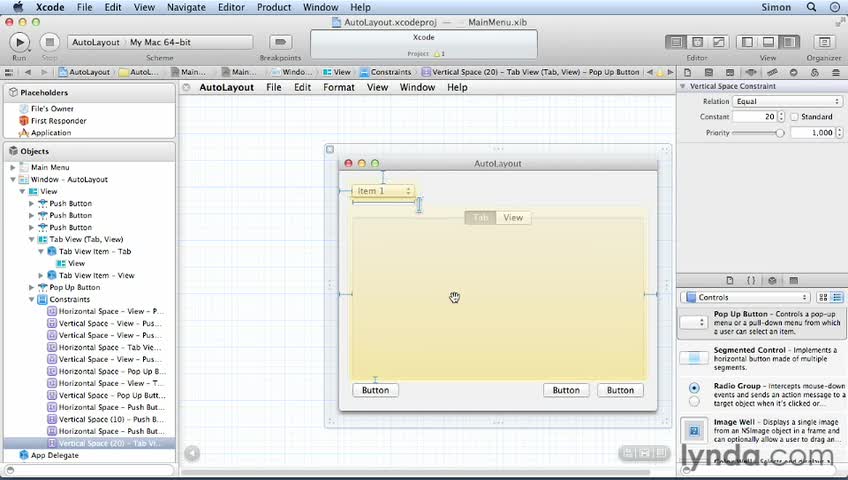Image resolution: width=848 pixels, height=480 pixels.
Task: Open the File inspector tab
Action: pos(687,72)
